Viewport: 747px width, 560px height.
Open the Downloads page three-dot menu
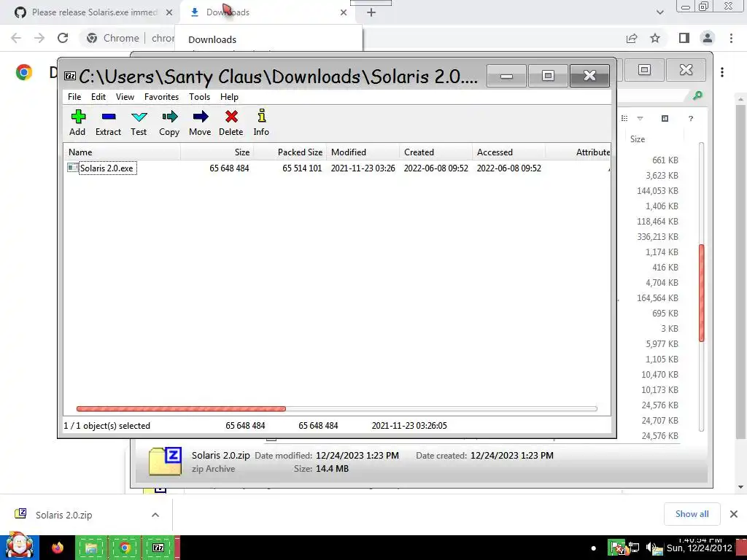coord(722,72)
